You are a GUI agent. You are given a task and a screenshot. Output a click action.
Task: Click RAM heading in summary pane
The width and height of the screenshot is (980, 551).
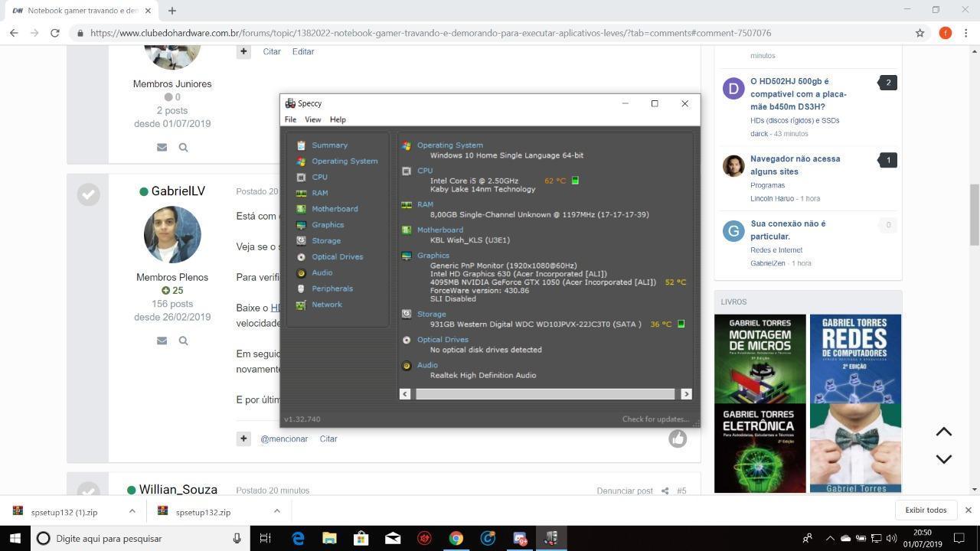click(x=425, y=204)
